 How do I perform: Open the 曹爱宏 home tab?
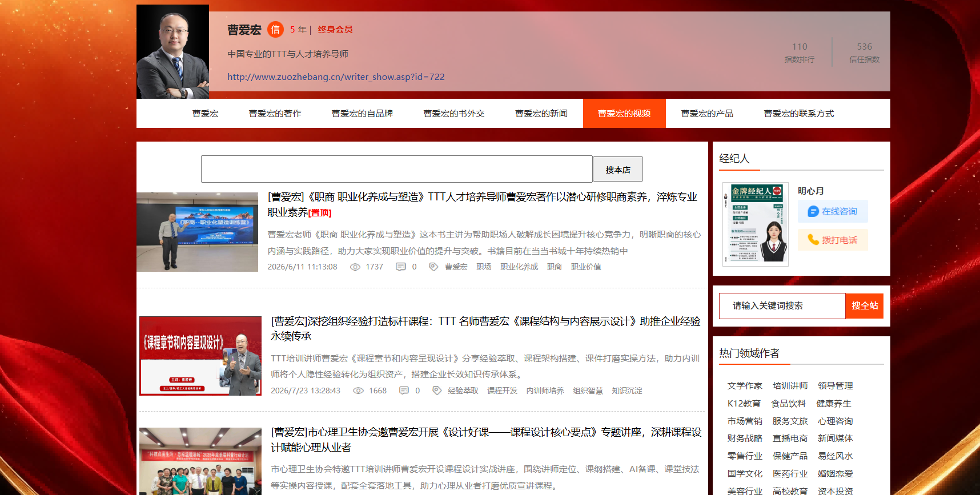tap(206, 113)
